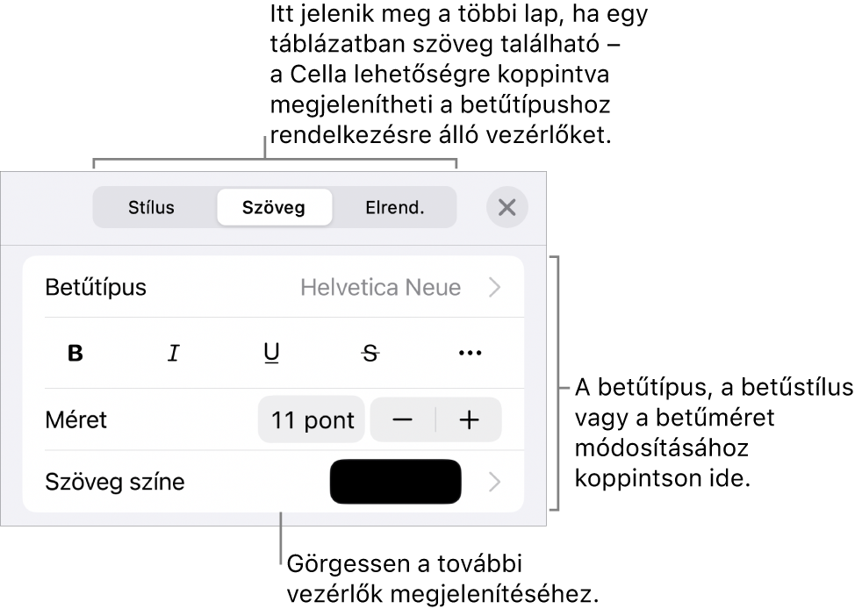Image resolution: width=862 pixels, height=616 pixels.
Task: Click the black text color swatch
Action: click(x=396, y=482)
